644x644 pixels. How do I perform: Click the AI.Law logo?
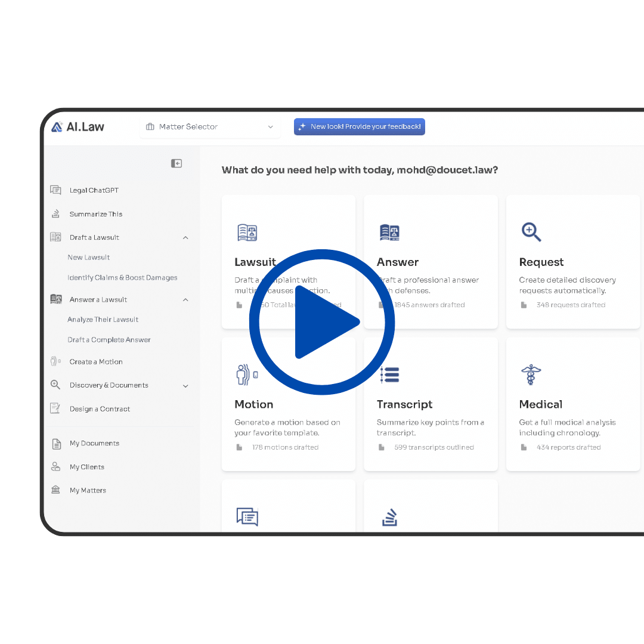click(78, 126)
